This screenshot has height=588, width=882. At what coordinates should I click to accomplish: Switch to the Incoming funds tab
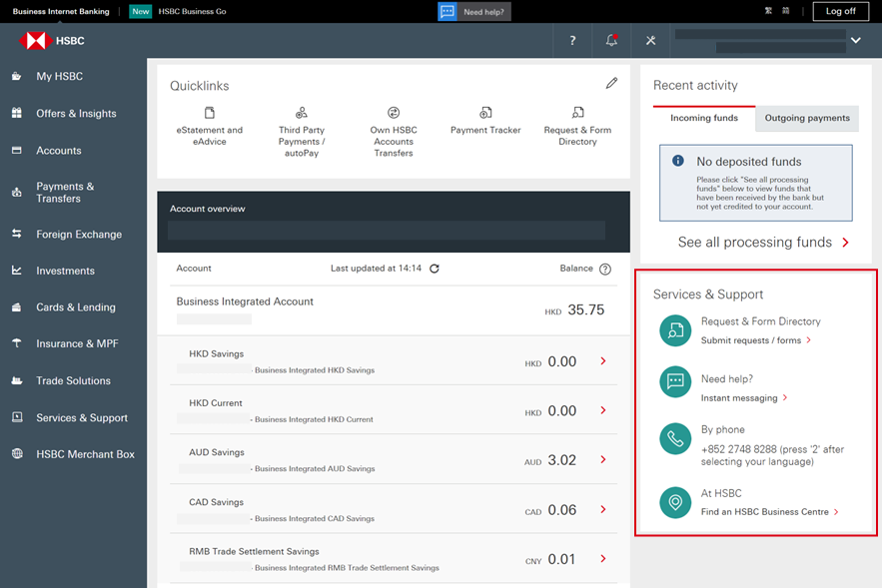(704, 118)
